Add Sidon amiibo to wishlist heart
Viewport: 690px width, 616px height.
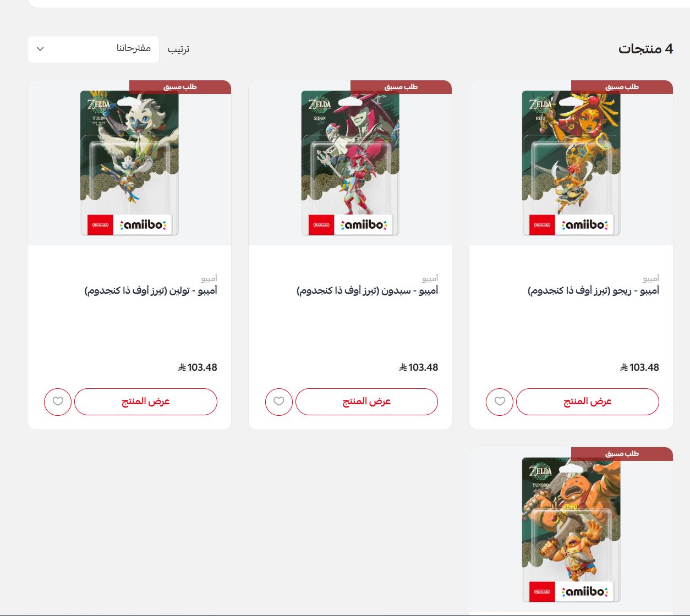tap(279, 402)
